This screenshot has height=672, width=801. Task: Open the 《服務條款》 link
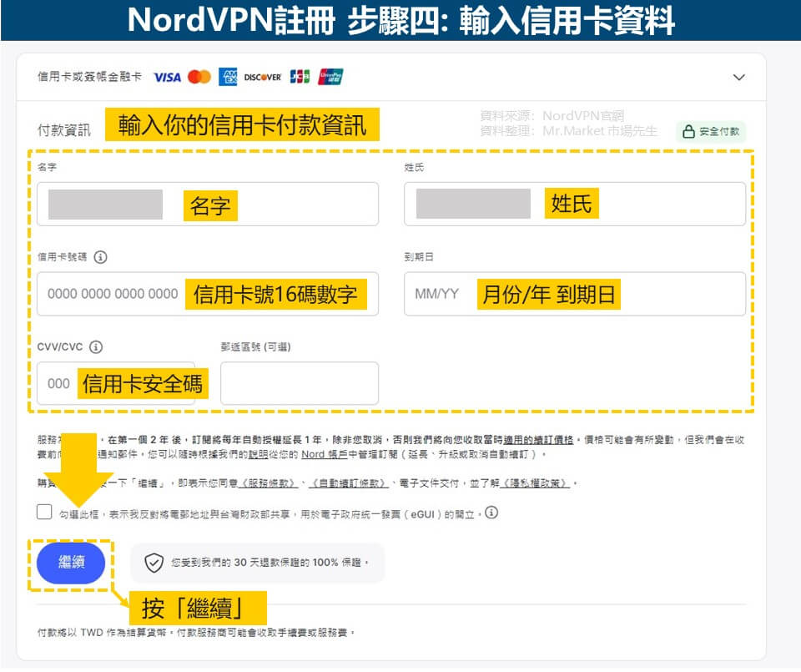click(269, 483)
